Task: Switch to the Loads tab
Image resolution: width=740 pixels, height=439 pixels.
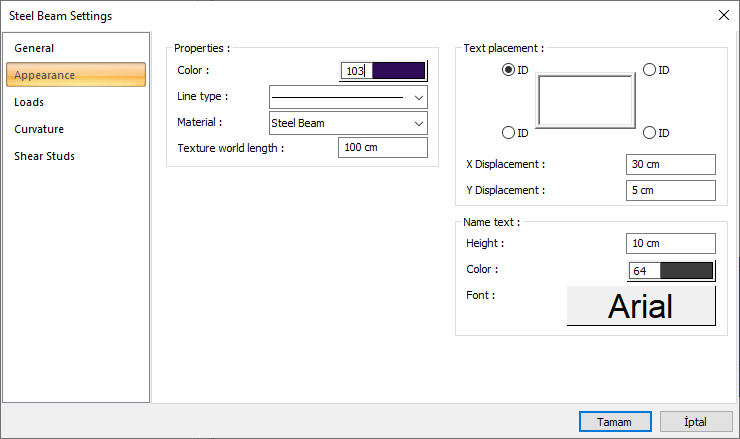Action: [x=30, y=102]
